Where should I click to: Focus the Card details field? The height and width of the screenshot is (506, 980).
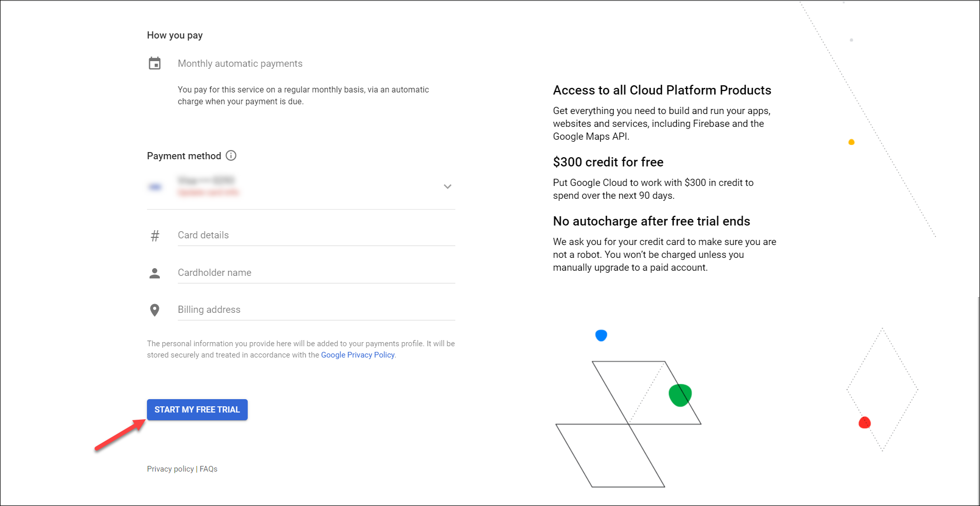pyautogui.click(x=317, y=235)
